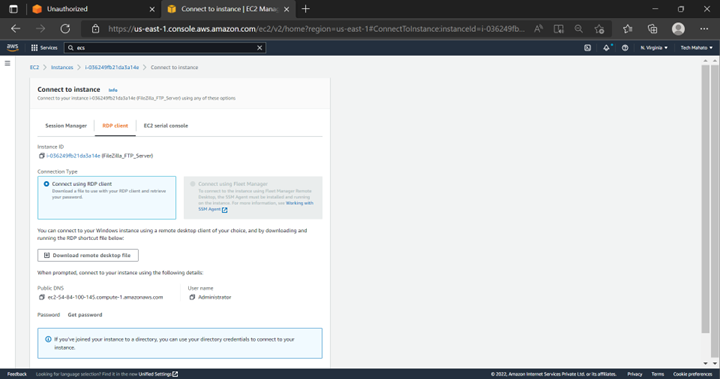
Task: Switch to the RDP client tab
Action: [x=115, y=126]
